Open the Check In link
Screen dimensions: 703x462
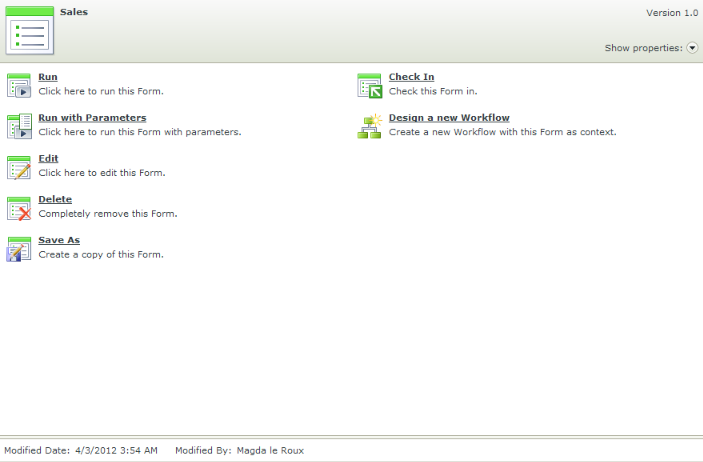[411, 77]
